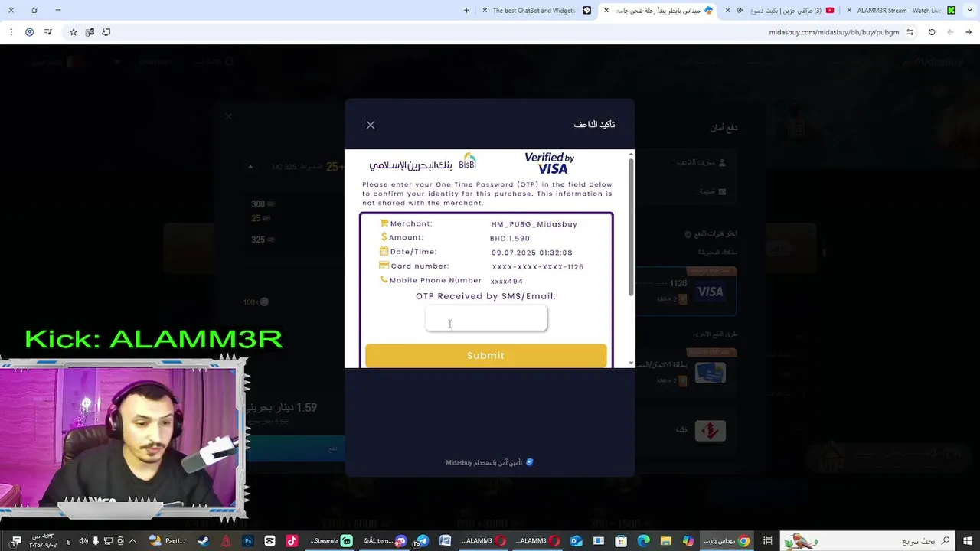980x551 pixels.
Task: Open Copilot from taskbar
Action: (x=688, y=541)
